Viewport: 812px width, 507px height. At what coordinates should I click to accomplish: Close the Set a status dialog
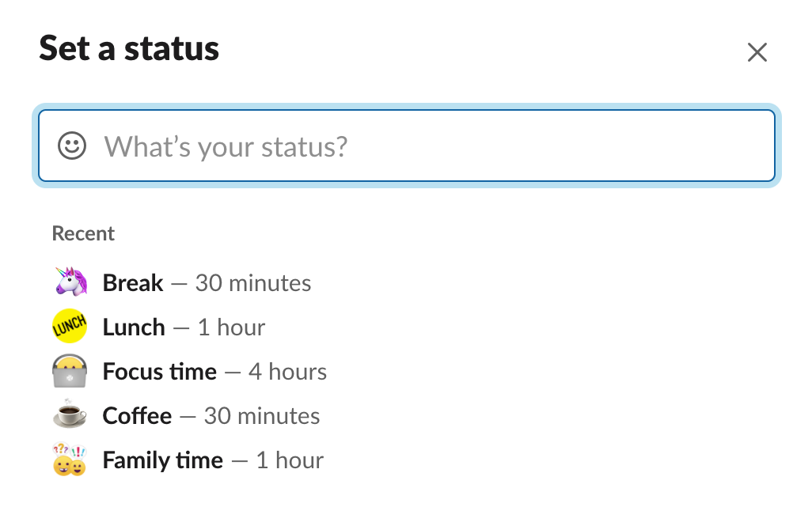click(757, 52)
